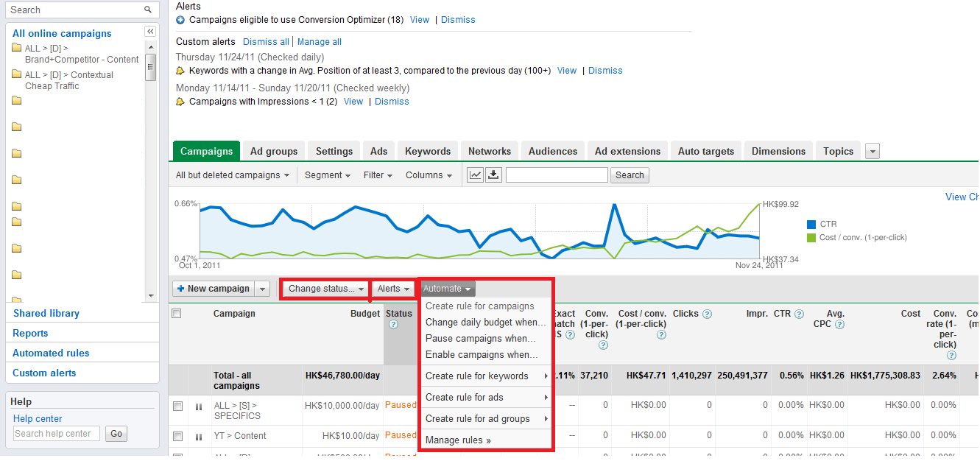The height and width of the screenshot is (461, 980).
Task: Click the bell icon beside Impressions alert
Action: coord(180,102)
